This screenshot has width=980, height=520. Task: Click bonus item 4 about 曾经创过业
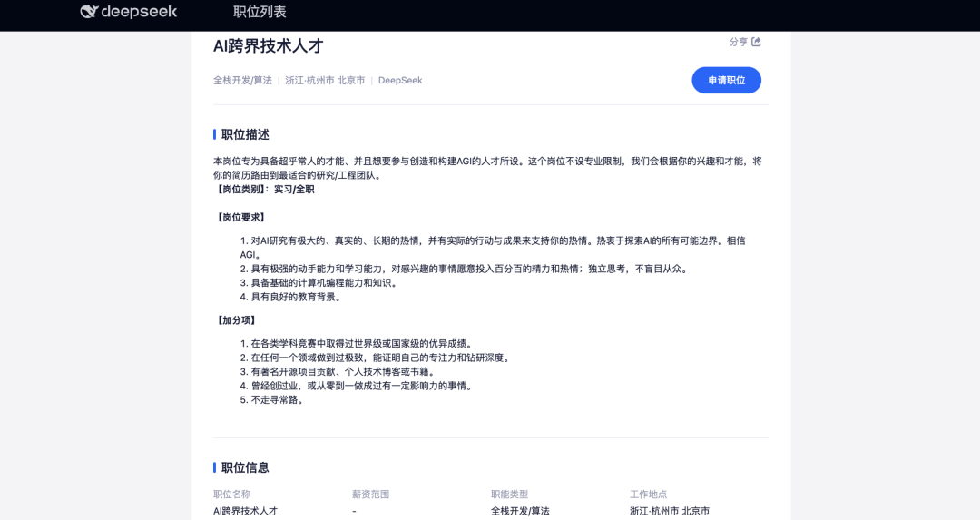[357, 386]
